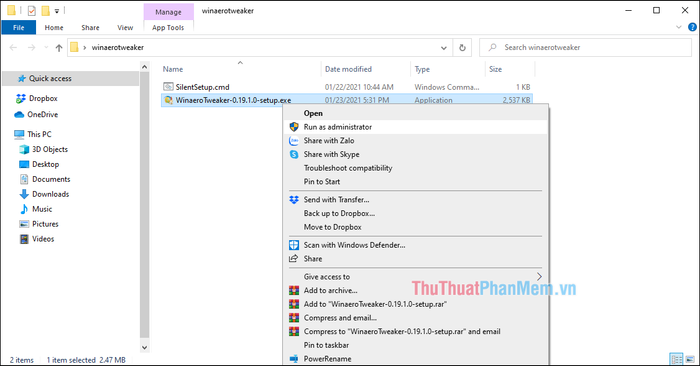
Task: Click the Dropbox icon beside Send with Transfer
Action: (294, 200)
